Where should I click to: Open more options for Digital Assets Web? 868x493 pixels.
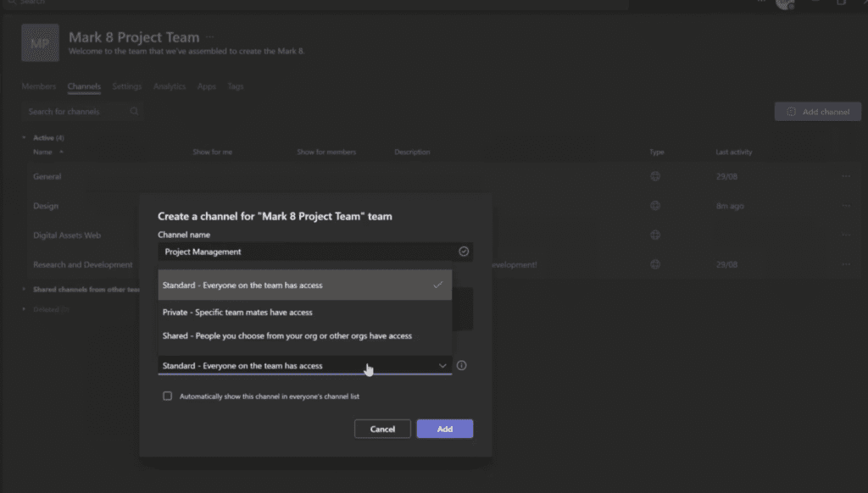pyautogui.click(x=847, y=235)
